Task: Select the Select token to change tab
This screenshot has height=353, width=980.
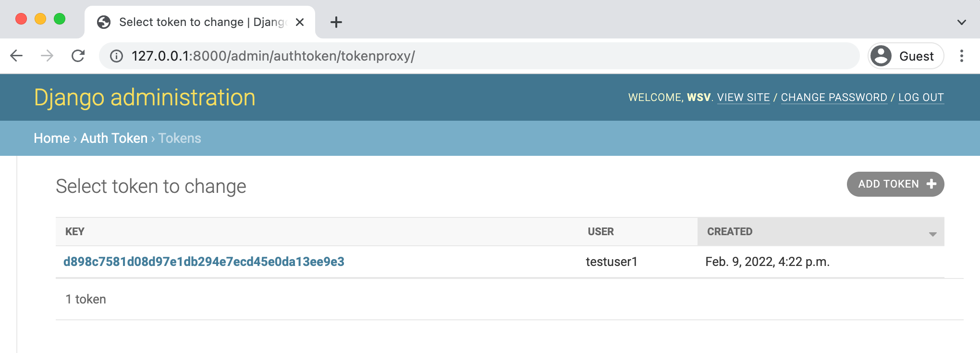Action: tap(200, 22)
